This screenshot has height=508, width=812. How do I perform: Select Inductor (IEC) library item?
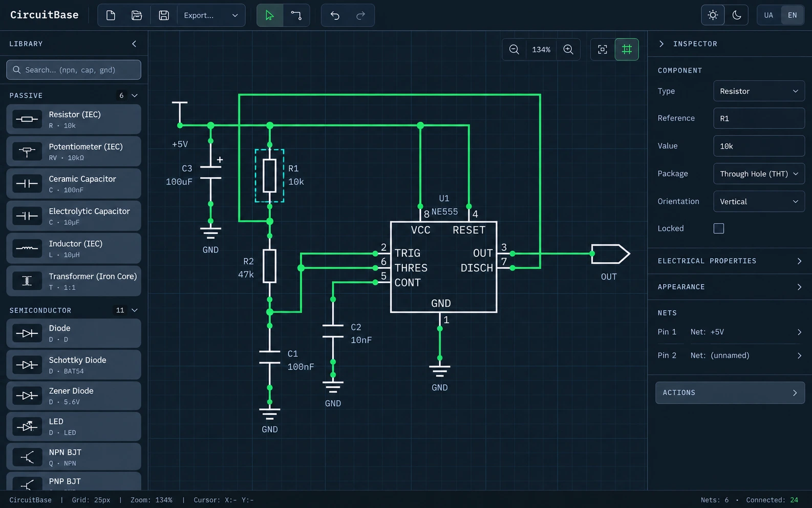(74, 248)
